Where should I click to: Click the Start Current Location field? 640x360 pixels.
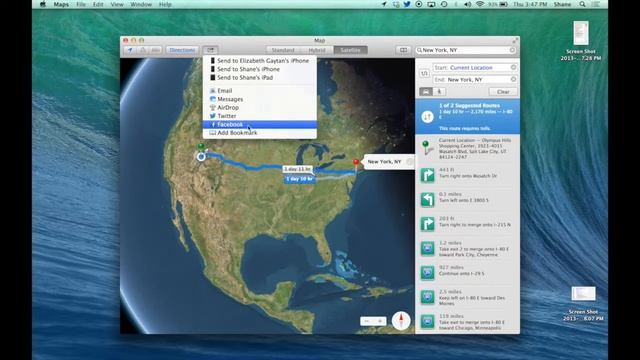(x=476, y=68)
